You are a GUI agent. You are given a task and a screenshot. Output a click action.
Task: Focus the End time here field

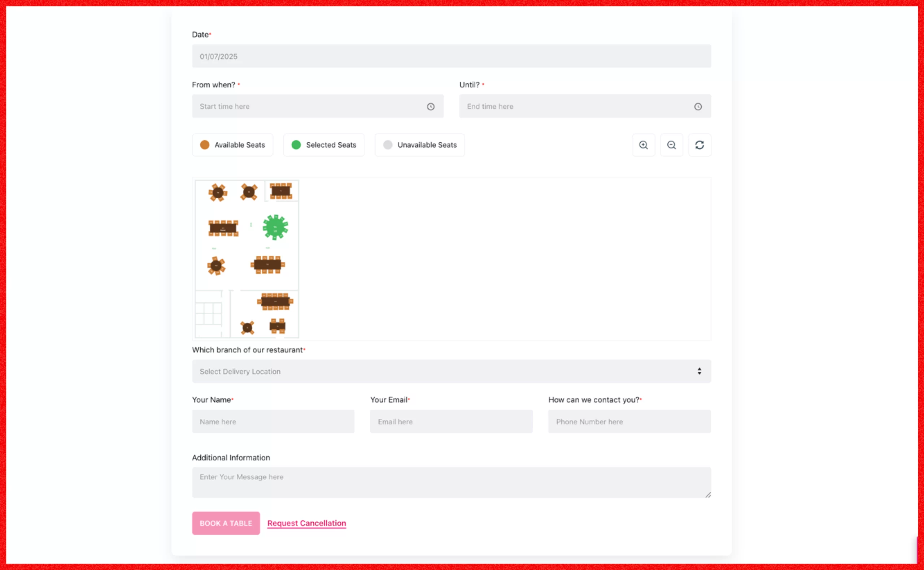tap(585, 106)
